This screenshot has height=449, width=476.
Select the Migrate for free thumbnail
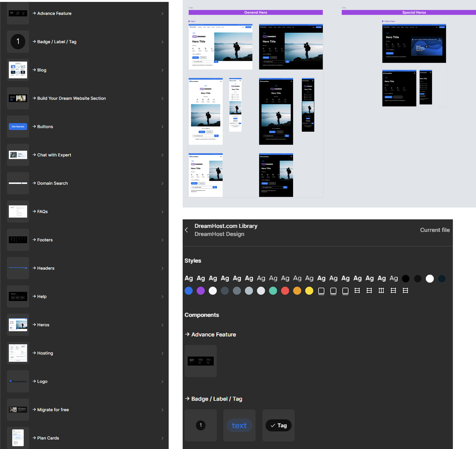coord(18,410)
